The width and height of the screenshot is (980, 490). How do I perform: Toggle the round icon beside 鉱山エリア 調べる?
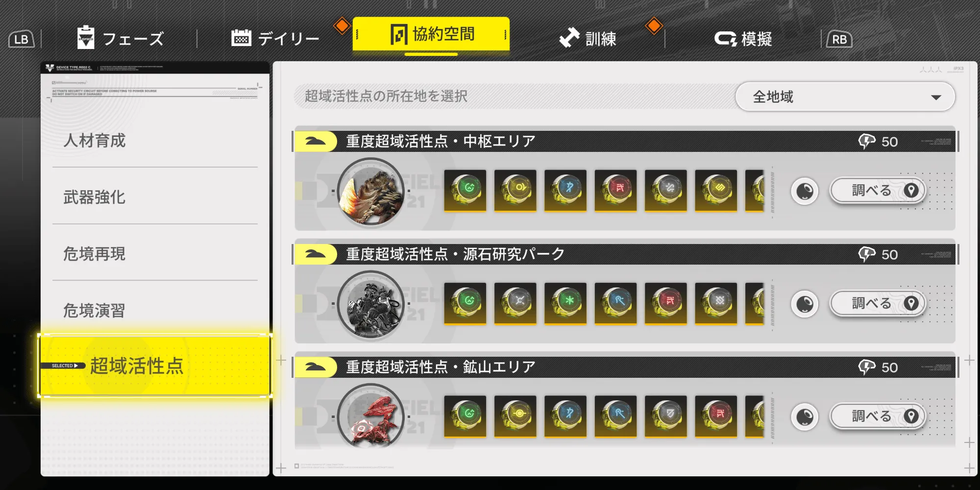coord(805,416)
